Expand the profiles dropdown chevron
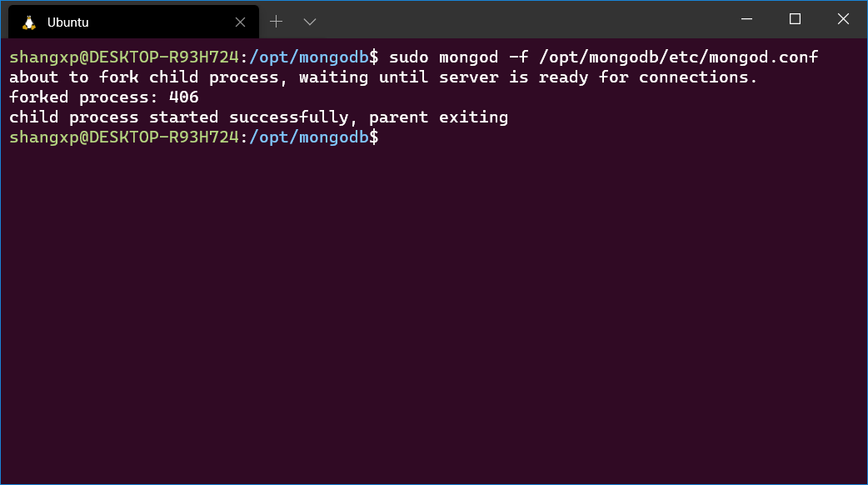This screenshot has height=485, width=868. click(x=310, y=22)
